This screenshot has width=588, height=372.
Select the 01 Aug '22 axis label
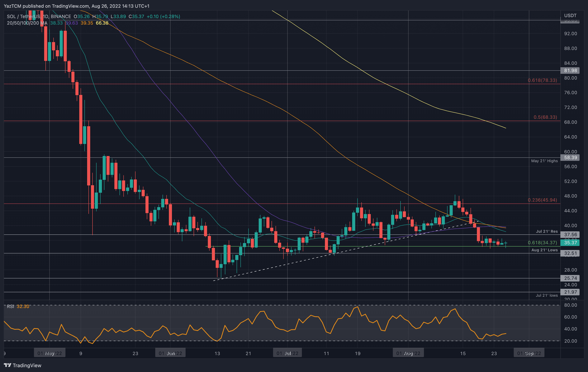[408, 353]
